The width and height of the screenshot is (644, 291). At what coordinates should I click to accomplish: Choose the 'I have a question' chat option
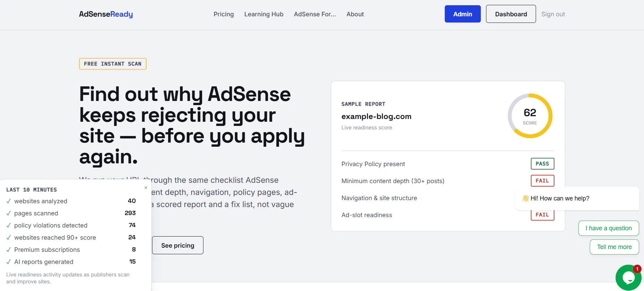pos(609,228)
